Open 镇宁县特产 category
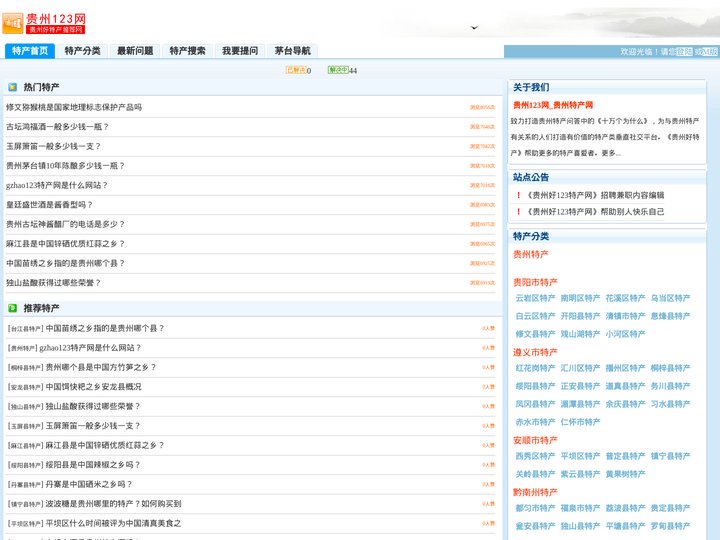 pos(670,456)
